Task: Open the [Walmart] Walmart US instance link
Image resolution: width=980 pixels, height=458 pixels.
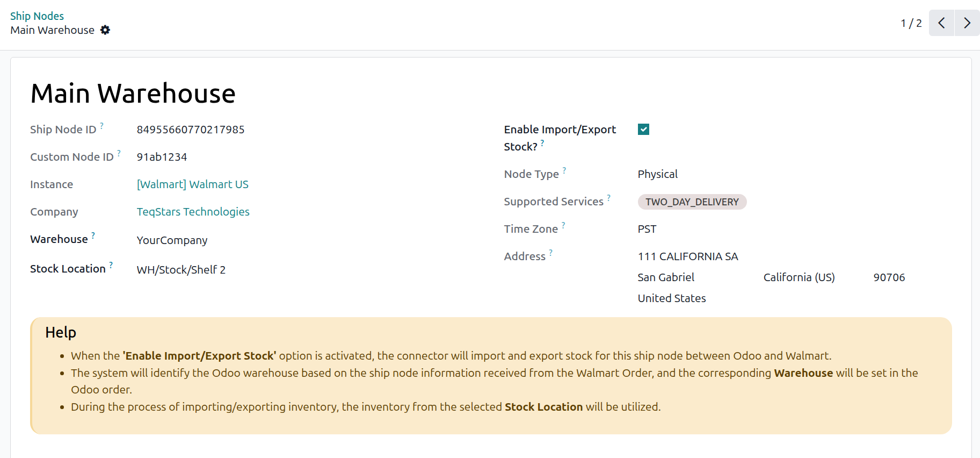Action: point(192,184)
